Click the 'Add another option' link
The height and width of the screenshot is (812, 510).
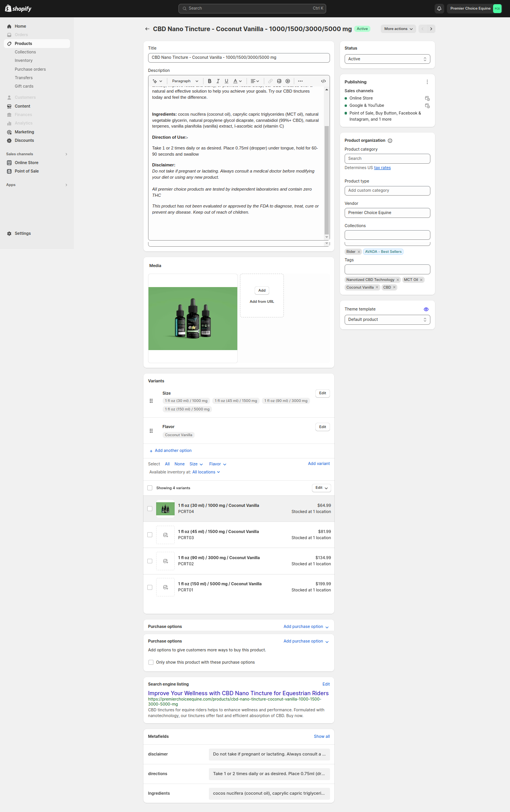tap(173, 451)
